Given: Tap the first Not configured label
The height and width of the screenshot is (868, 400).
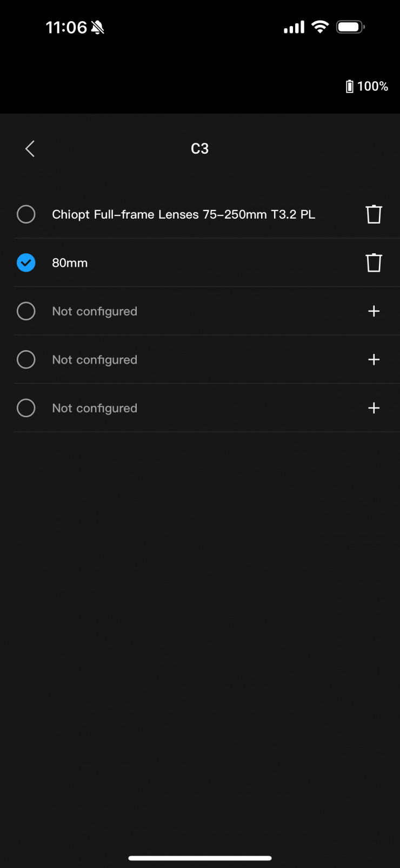Looking at the screenshot, I should pos(95,311).
